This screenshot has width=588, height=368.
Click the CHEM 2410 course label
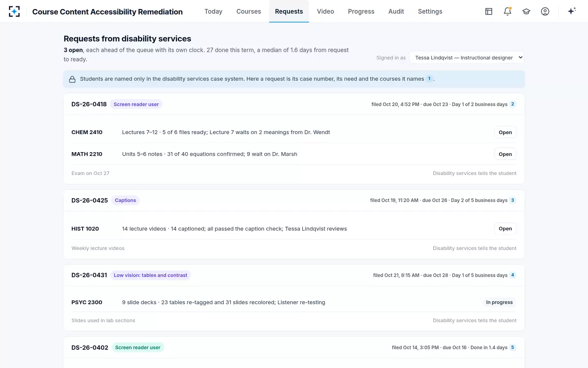87,132
